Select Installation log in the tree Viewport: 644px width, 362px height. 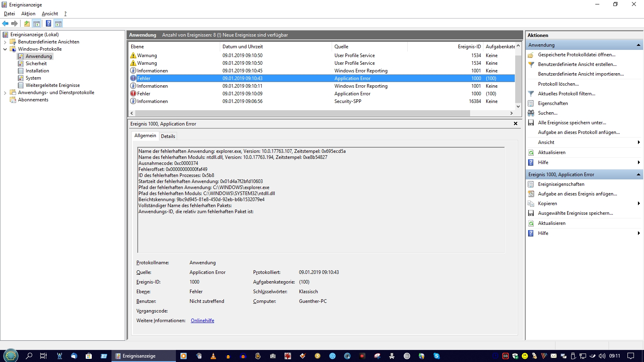tap(37, 71)
